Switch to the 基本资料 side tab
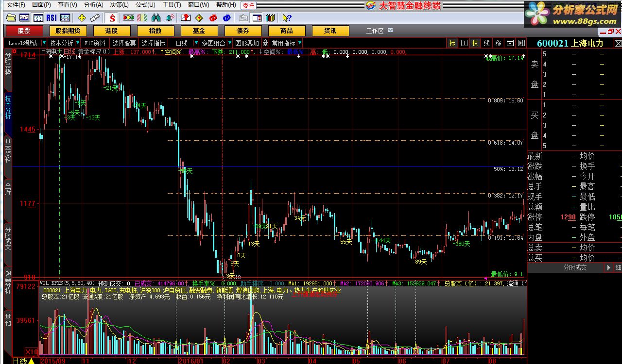Viewport: 622px width, 364px height. coord(8,158)
